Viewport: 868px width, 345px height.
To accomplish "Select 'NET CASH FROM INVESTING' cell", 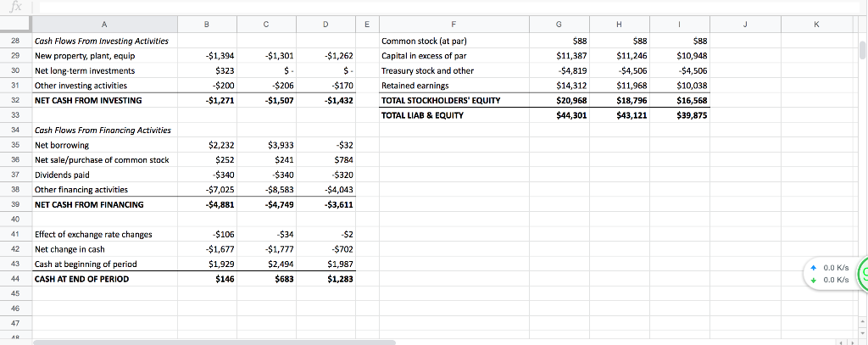I will pos(104,100).
